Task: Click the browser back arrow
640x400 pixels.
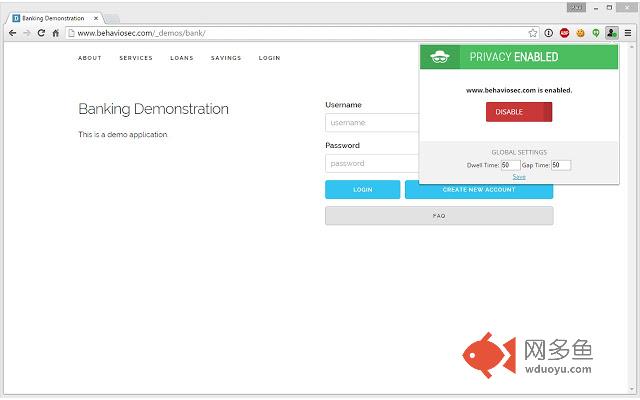Action: 11,33
